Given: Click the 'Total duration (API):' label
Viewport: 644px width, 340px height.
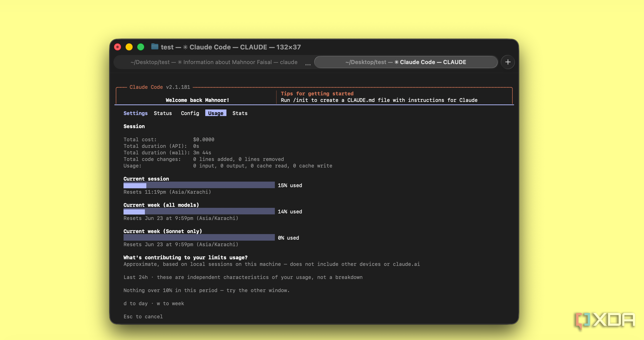Looking at the screenshot, I should point(155,146).
